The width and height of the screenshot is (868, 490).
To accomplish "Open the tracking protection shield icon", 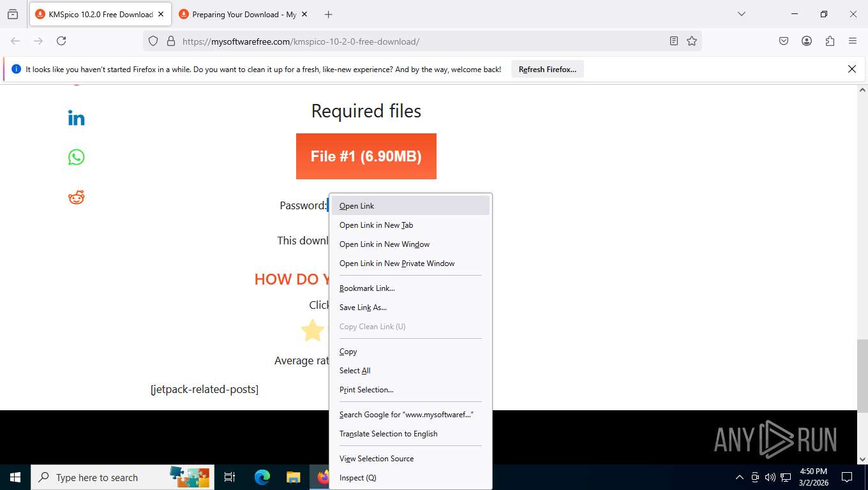I will (153, 41).
